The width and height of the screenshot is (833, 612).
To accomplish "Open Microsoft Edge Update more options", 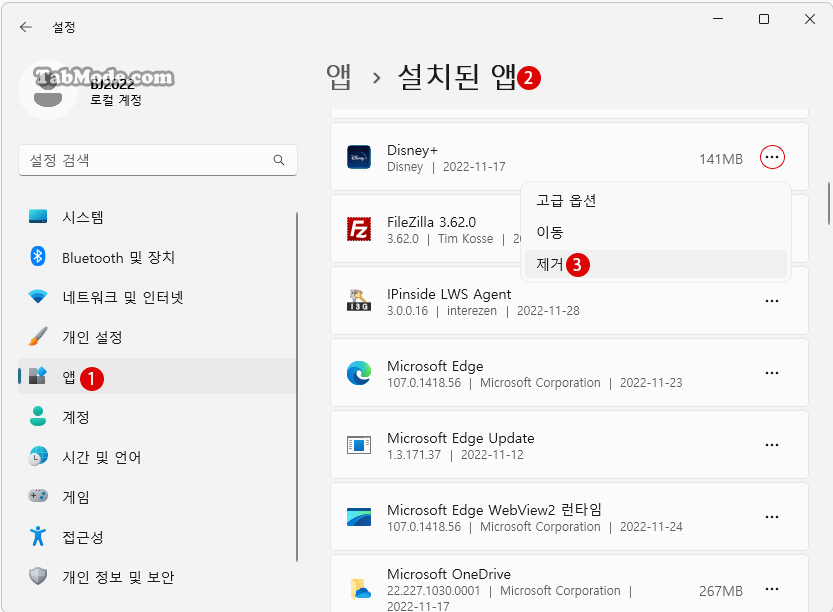I will point(772,445).
